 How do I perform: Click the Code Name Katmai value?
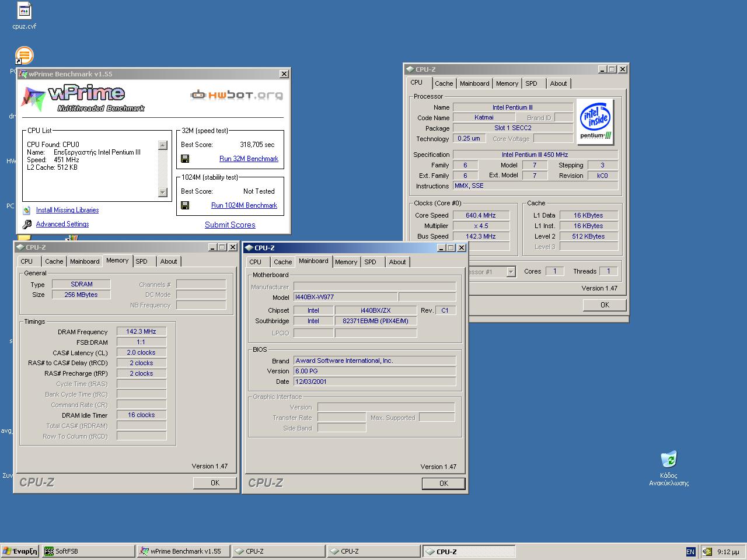click(484, 117)
